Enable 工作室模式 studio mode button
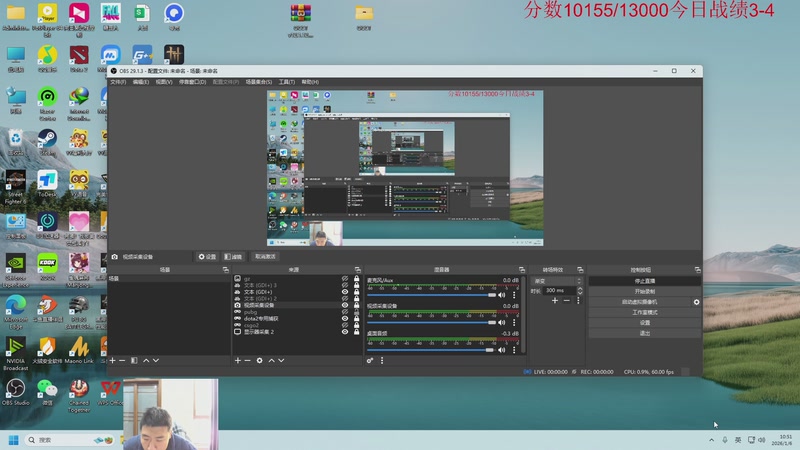 (644, 312)
